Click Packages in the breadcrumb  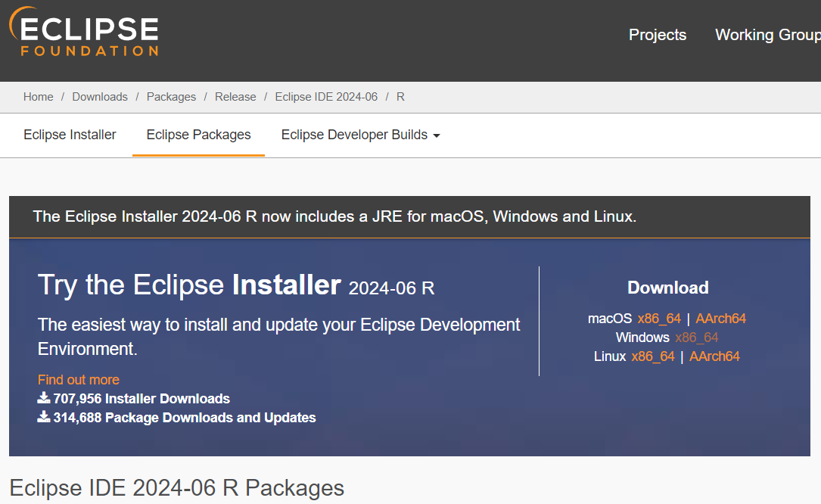[x=171, y=96]
